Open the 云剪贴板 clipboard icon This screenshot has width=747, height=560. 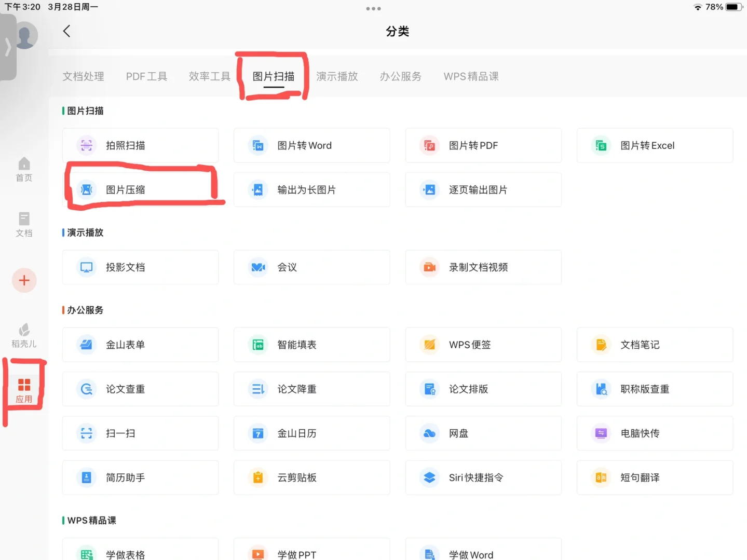[258, 477]
